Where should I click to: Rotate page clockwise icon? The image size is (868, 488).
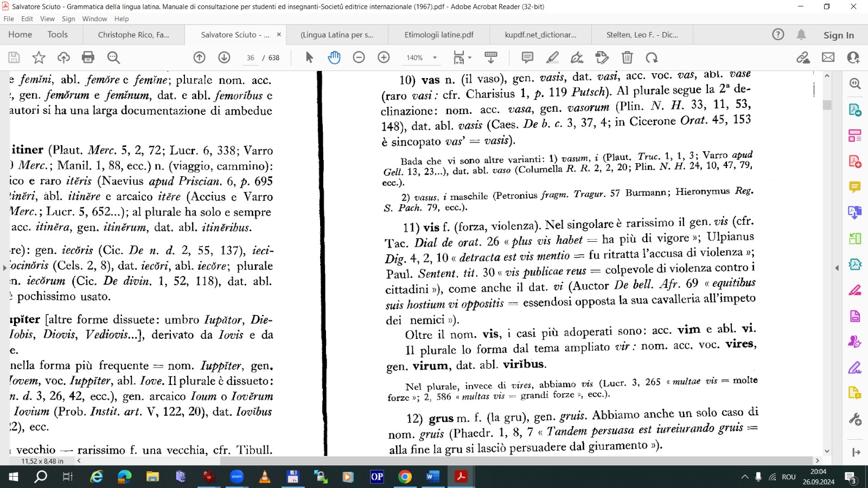(x=652, y=57)
